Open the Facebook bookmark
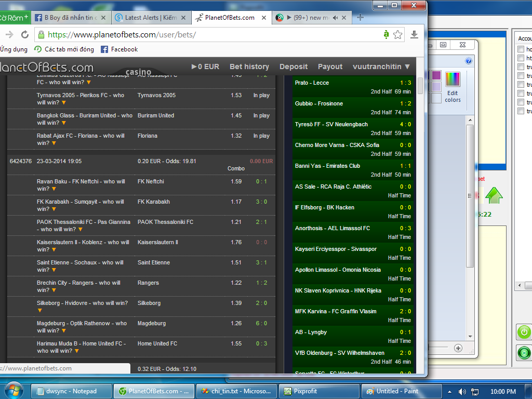The width and height of the screenshot is (532, 399). click(119, 49)
